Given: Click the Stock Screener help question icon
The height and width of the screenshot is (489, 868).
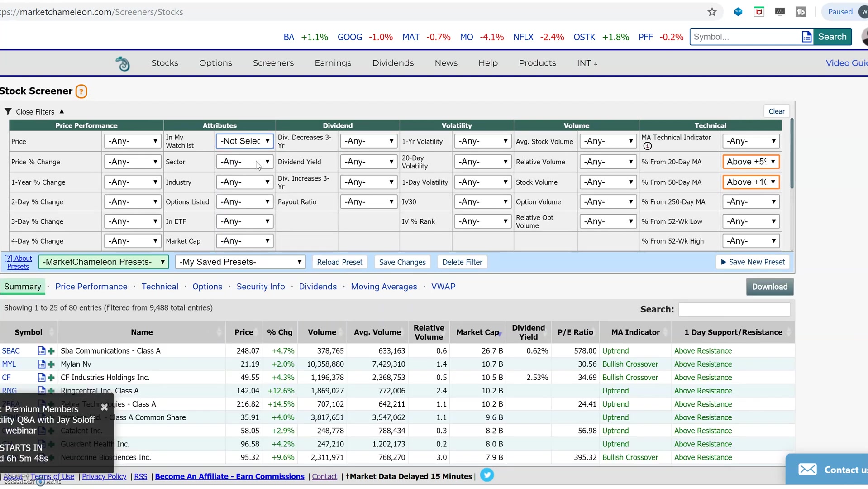Looking at the screenshot, I should pyautogui.click(x=81, y=91).
